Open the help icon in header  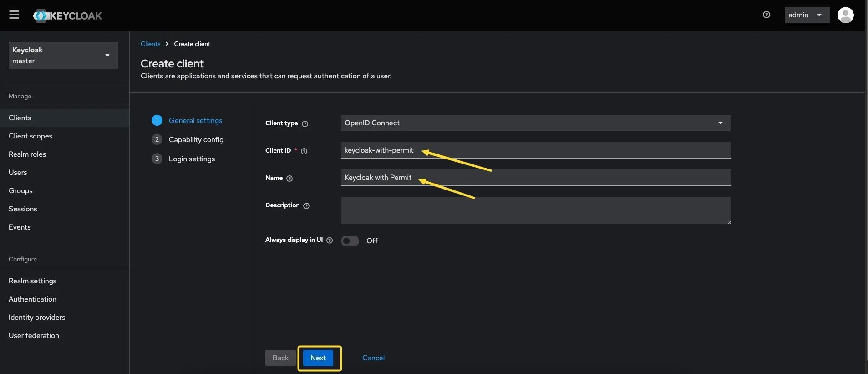click(766, 15)
